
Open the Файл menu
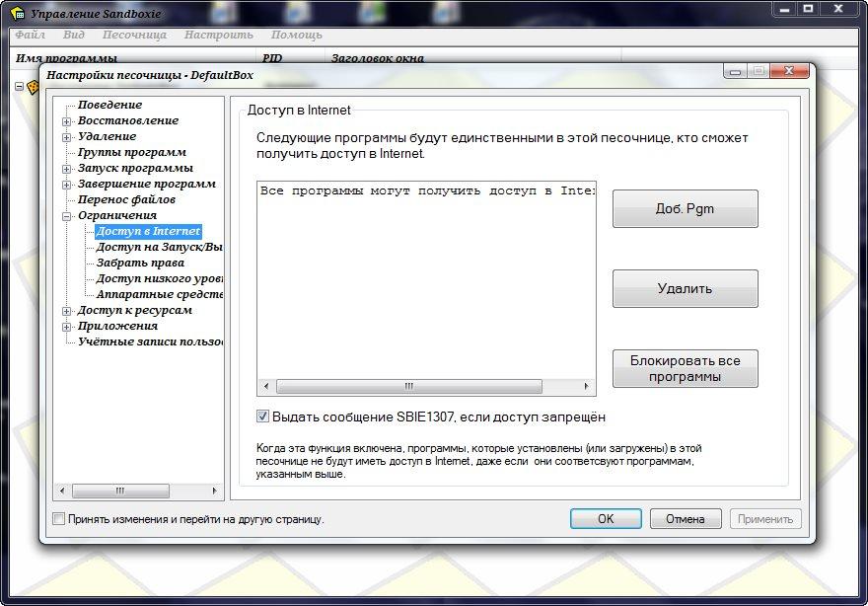coord(30,35)
